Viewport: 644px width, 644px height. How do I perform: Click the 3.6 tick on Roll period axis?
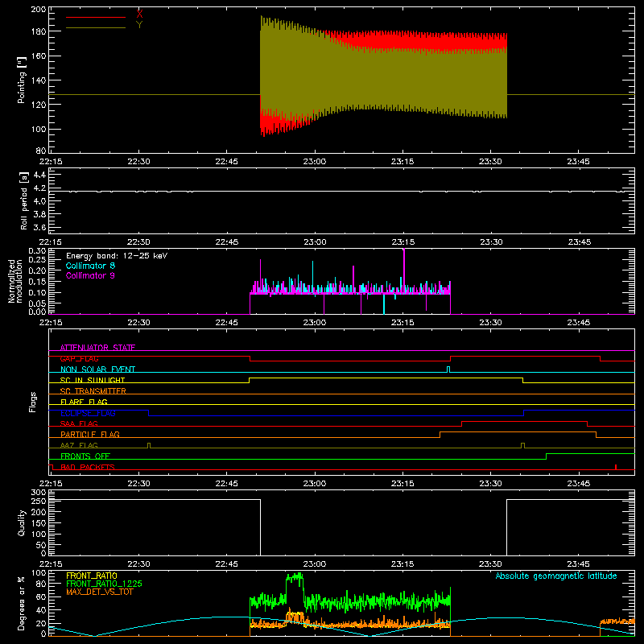pos(39,227)
